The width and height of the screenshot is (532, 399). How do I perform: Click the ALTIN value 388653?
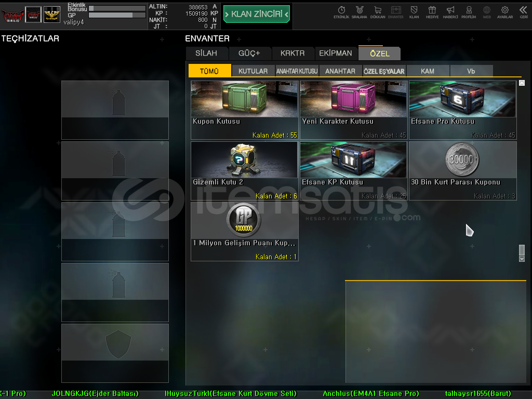pos(198,7)
